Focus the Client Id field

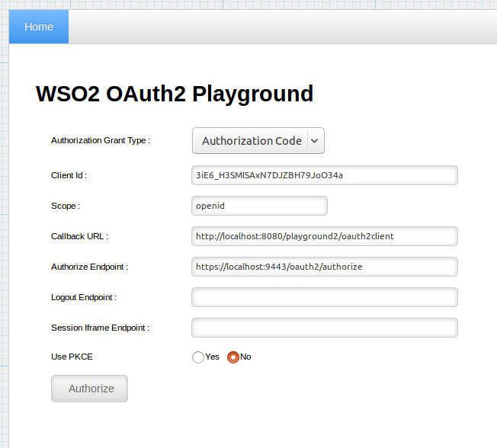point(325,175)
